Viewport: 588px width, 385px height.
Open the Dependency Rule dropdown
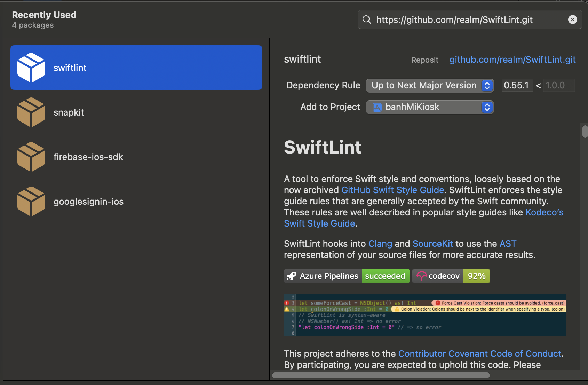pyautogui.click(x=430, y=85)
